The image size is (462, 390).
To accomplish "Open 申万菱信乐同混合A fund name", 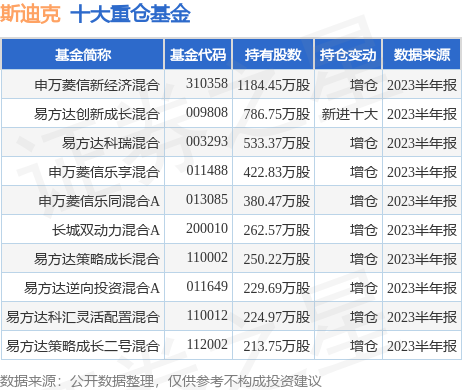I will [x=99, y=201].
